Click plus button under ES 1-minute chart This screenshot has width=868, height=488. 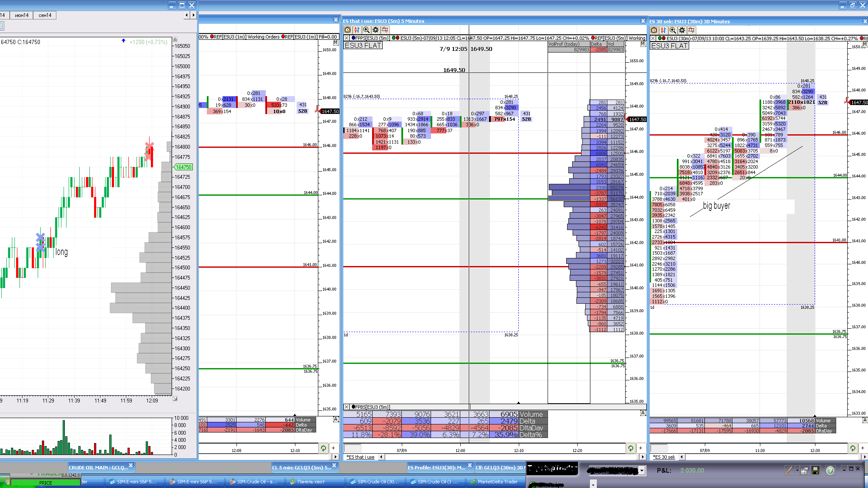point(334,448)
